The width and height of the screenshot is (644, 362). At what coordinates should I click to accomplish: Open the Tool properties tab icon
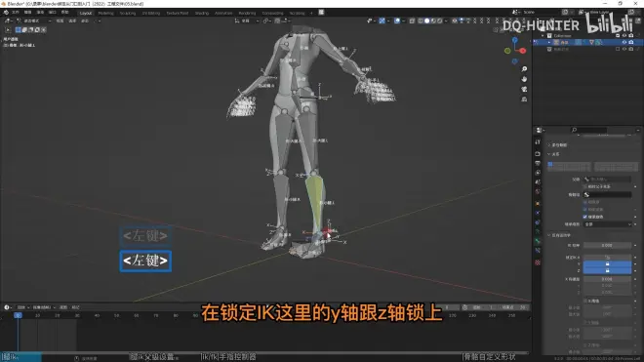click(x=538, y=141)
